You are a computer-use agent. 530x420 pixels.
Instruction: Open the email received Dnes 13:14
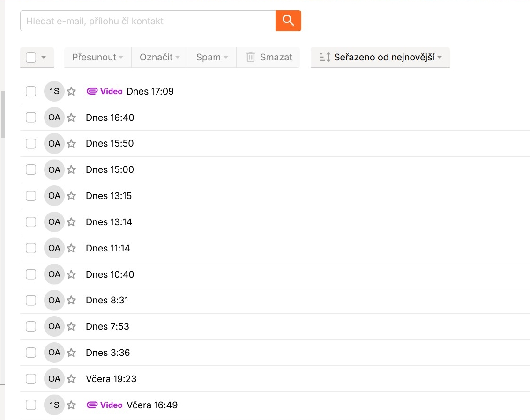(275, 222)
